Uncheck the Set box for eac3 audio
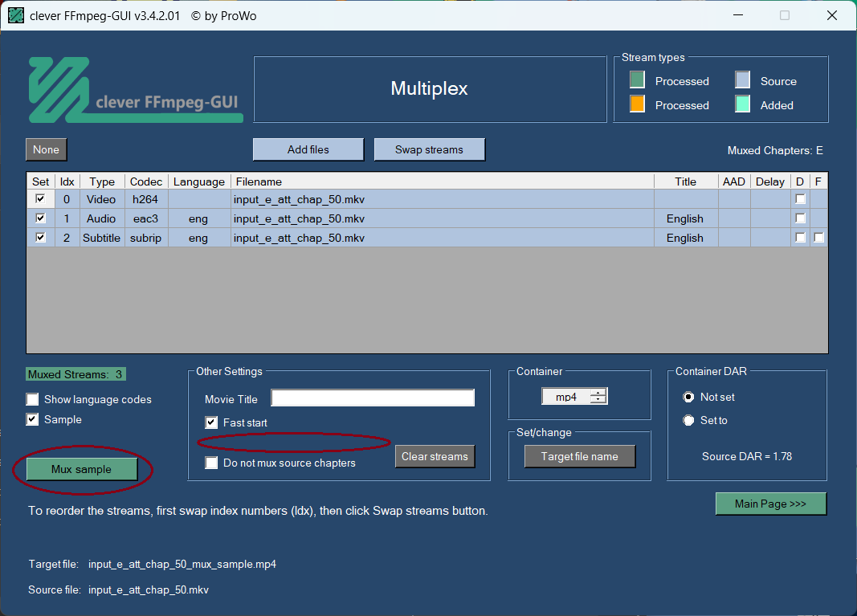 (x=40, y=218)
